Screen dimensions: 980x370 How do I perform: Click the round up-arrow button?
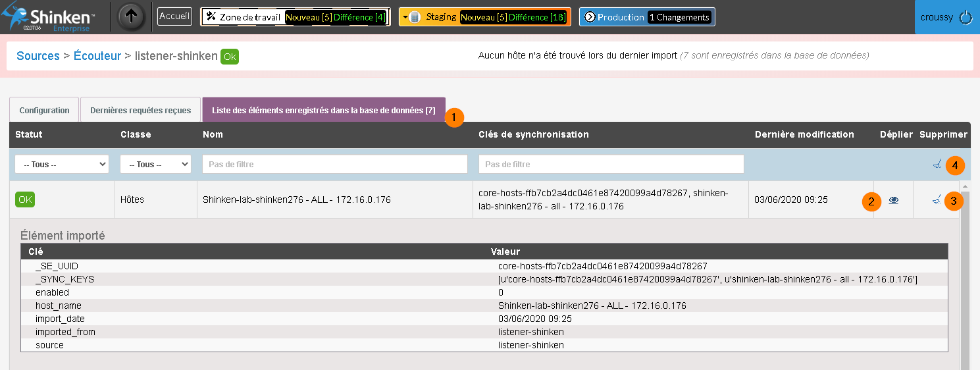point(132,16)
